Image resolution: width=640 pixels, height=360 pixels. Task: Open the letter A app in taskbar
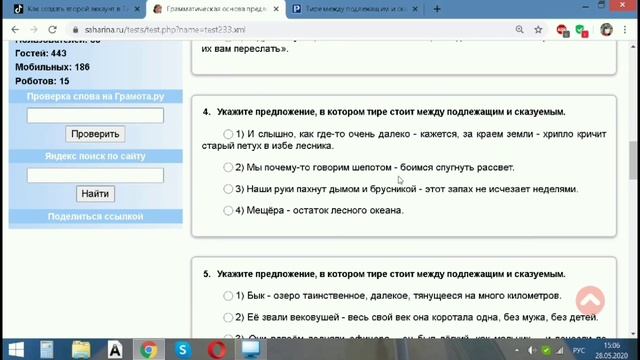[x=115, y=350]
